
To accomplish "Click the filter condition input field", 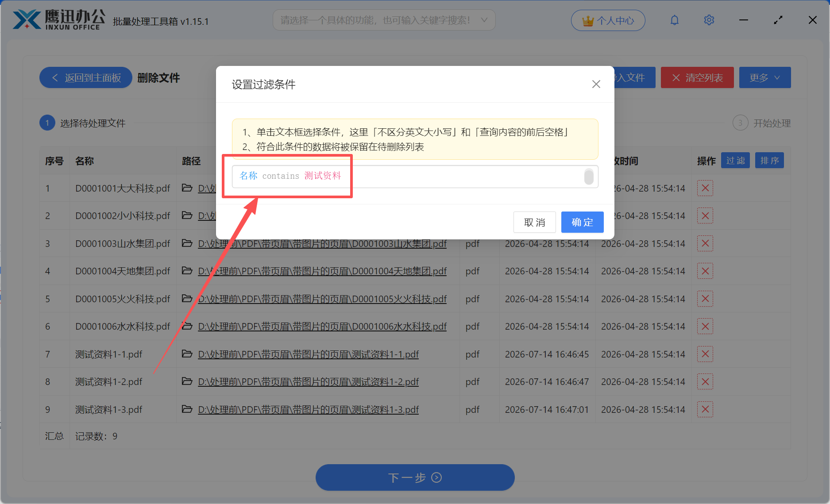I will click(415, 176).
